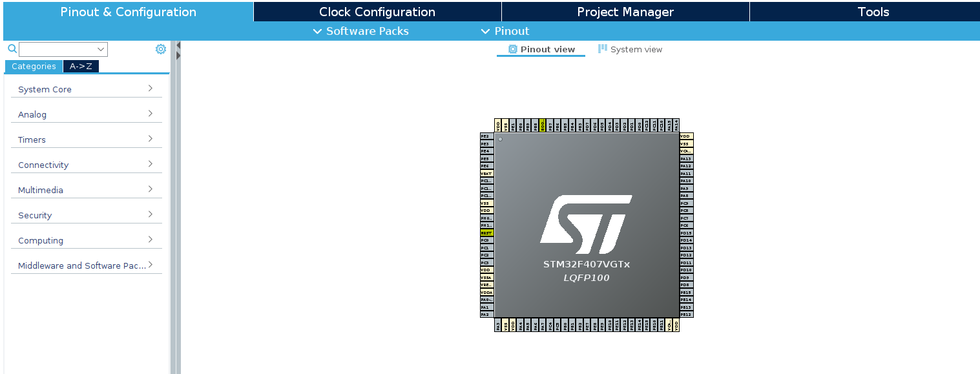Click the search magnifier icon
Viewport: 980px width, 374px height.
(12, 49)
